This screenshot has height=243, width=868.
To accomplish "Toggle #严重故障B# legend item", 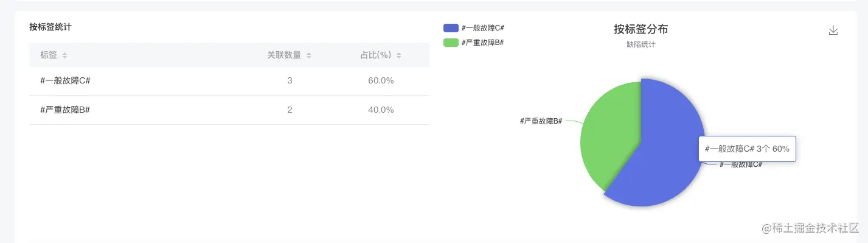I will click(x=474, y=43).
